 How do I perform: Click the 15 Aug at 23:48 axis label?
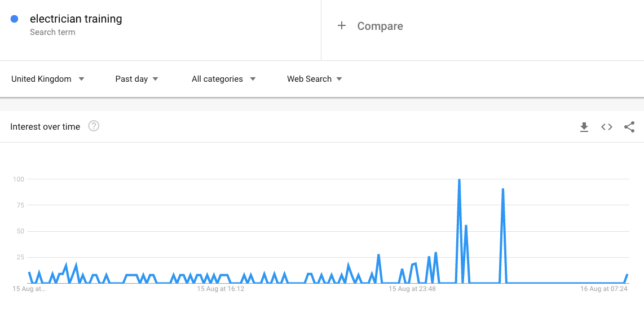[412, 289]
